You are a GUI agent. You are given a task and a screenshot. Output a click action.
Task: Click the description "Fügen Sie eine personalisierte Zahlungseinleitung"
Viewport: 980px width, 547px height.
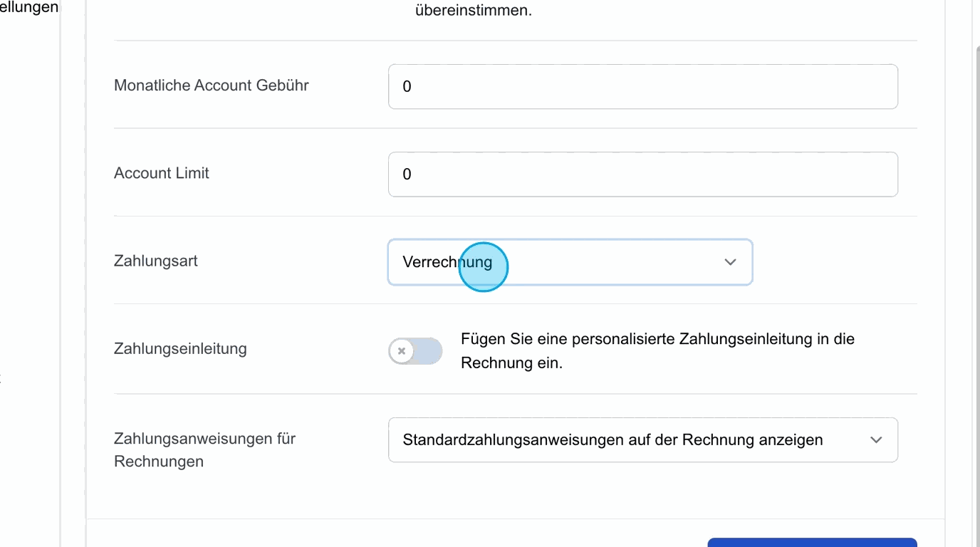pos(657,350)
